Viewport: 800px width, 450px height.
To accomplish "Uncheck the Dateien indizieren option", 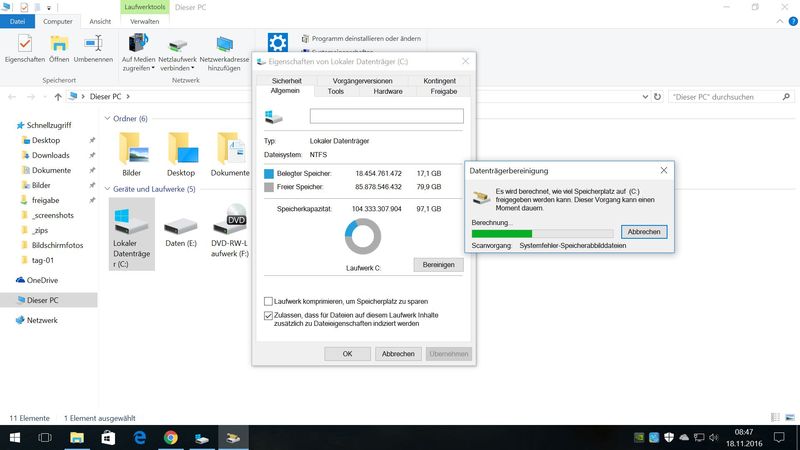I will point(268,316).
